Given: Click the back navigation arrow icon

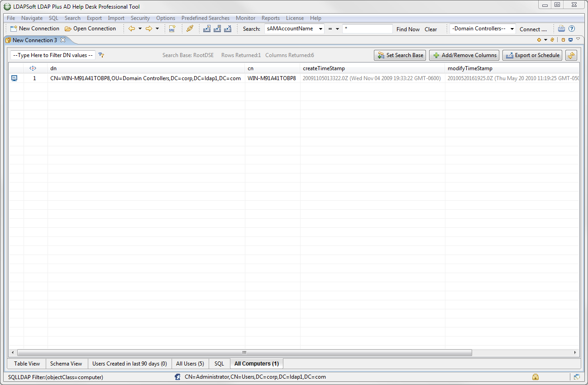Looking at the screenshot, I should (x=132, y=29).
